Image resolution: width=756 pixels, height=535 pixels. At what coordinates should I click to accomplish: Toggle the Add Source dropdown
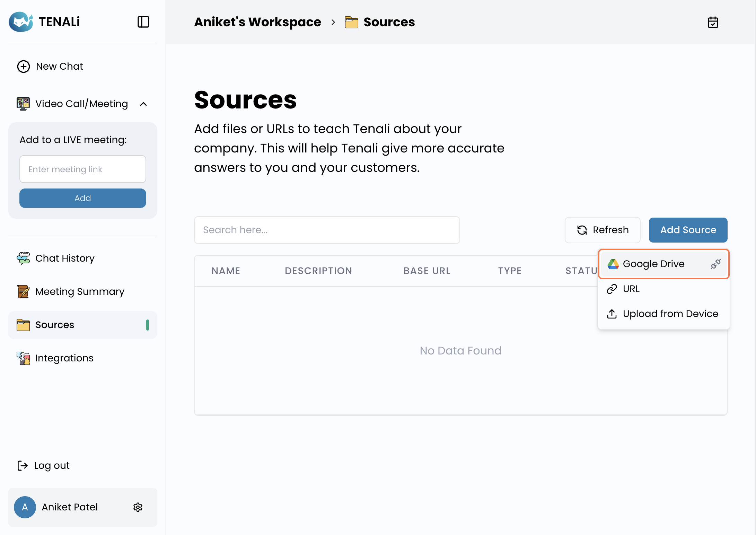click(x=688, y=230)
